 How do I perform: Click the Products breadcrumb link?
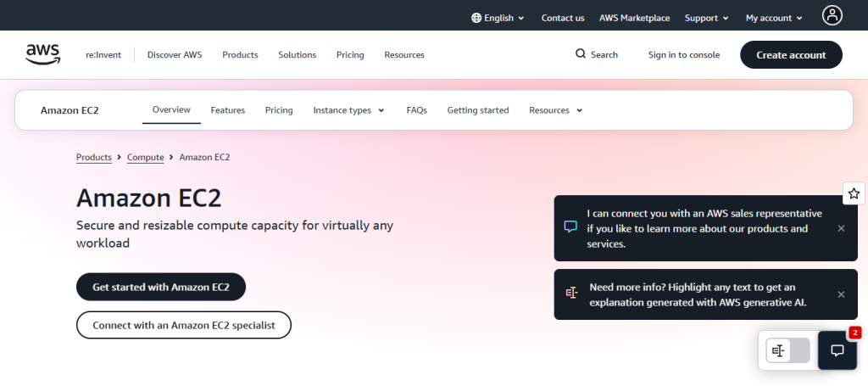pos(94,157)
